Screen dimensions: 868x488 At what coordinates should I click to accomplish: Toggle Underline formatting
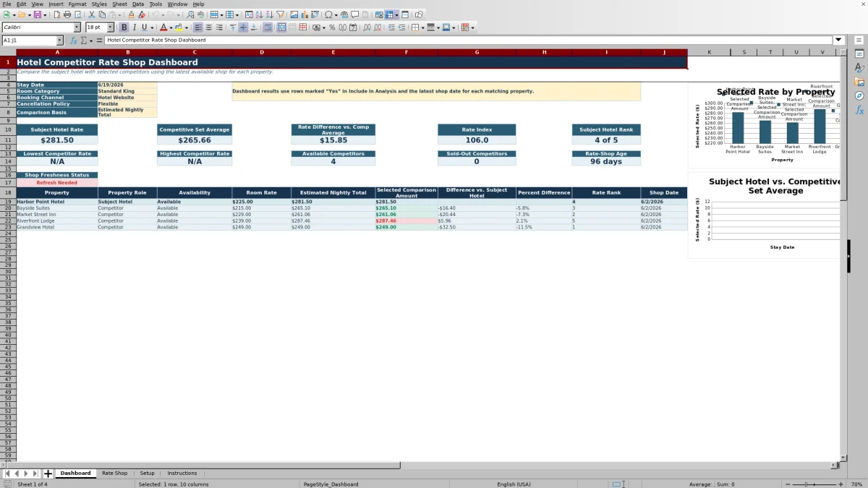tap(145, 27)
